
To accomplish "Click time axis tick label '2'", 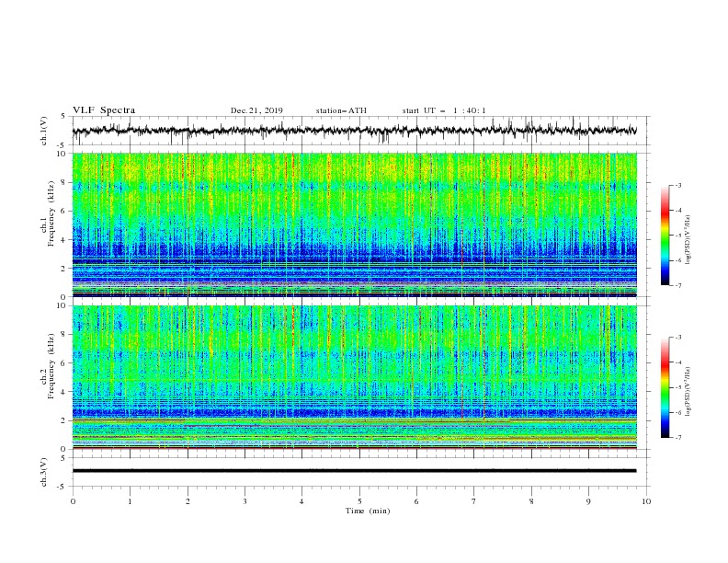I will click(x=188, y=501).
